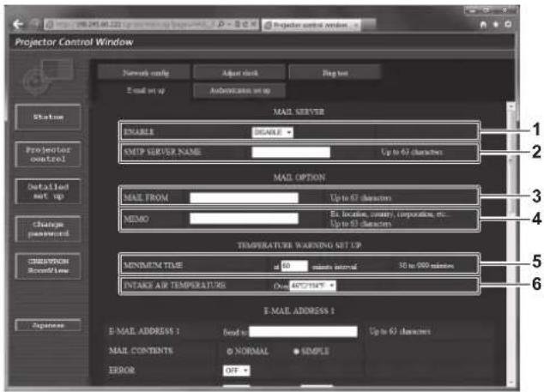The image size is (544, 392).
Task: Click the MAIL FROM input field
Action: 244,198
